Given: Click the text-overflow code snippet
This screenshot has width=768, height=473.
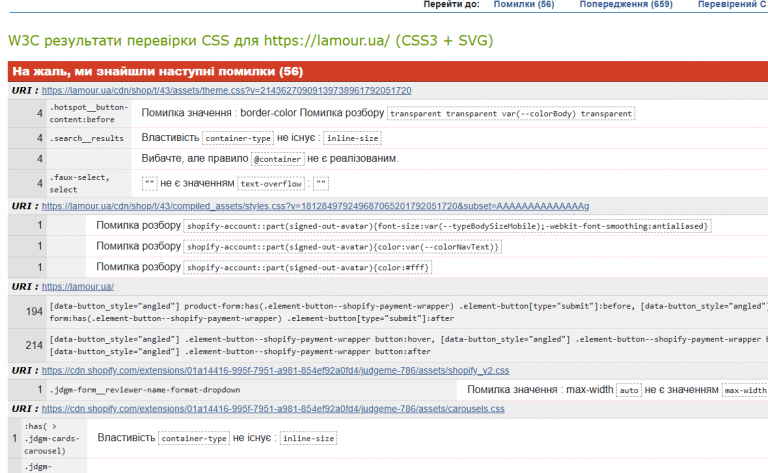Looking at the screenshot, I should pyautogui.click(x=271, y=184).
